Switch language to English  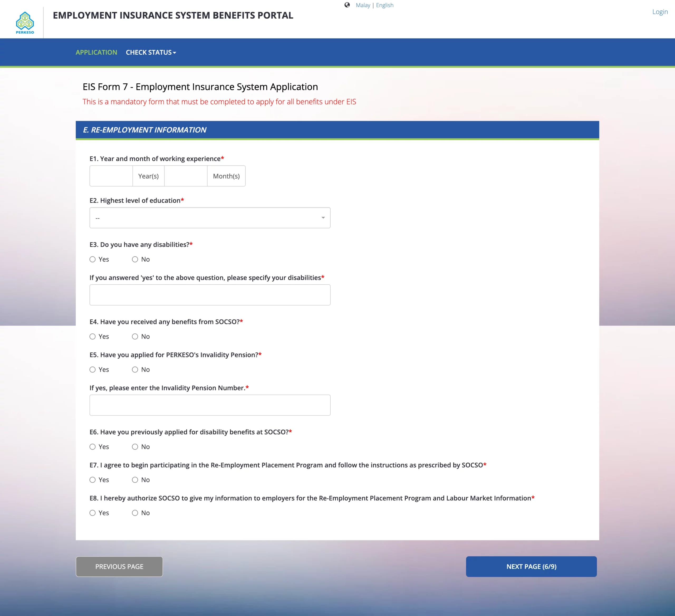(x=384, y=5)
